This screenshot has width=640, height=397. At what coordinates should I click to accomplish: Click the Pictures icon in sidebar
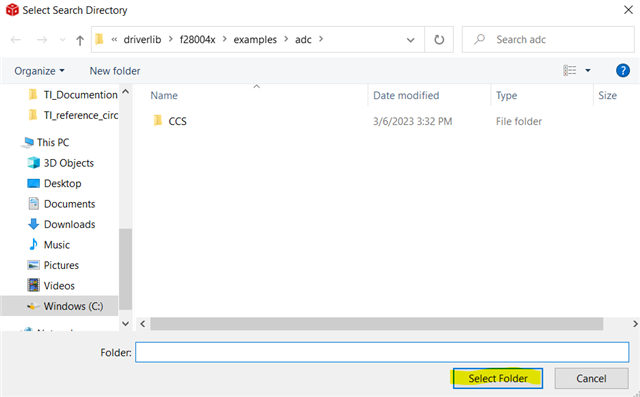tap(33, 265)
